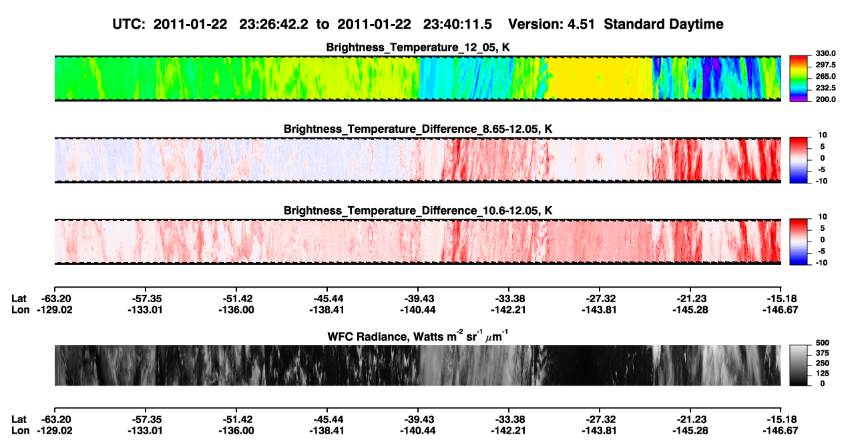Click the Brightness_Temperature_12_05 rainbow colorbar
This screenshot has width=868, height=445.
point(798,79)
